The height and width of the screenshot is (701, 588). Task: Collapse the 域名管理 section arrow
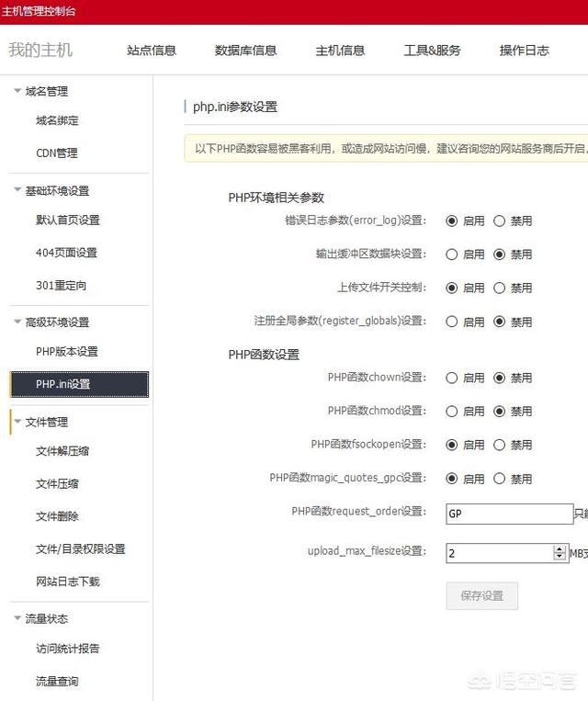(17, 91)
